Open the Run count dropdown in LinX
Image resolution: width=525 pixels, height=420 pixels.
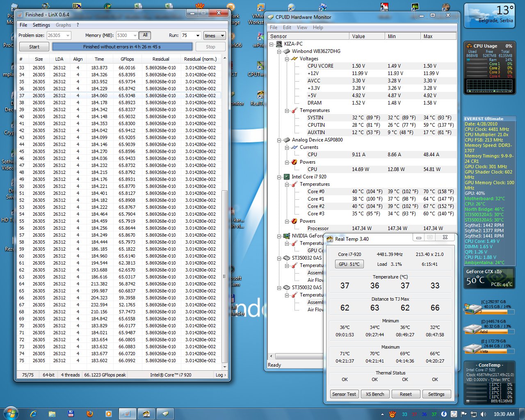(x=198, y=36)
